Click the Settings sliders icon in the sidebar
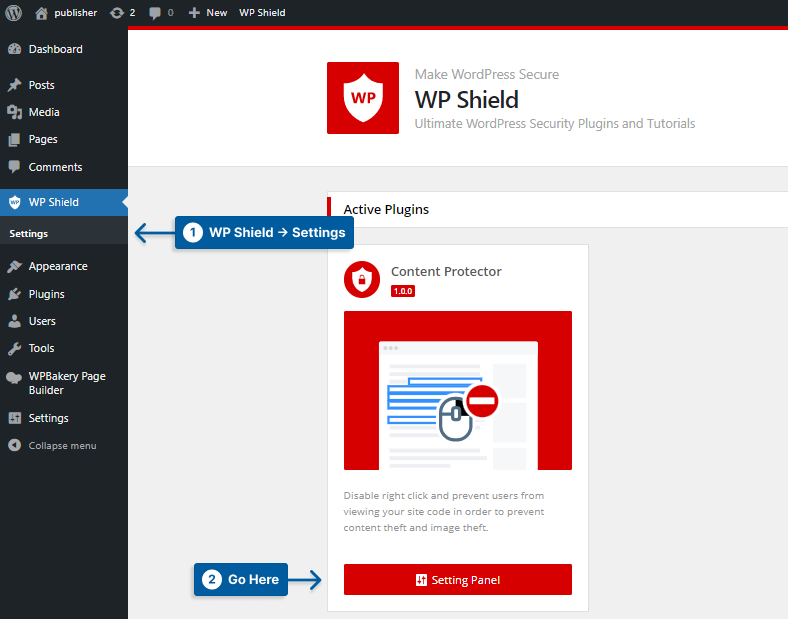This screenshot has height=619, width=788. tap(15, 418)
